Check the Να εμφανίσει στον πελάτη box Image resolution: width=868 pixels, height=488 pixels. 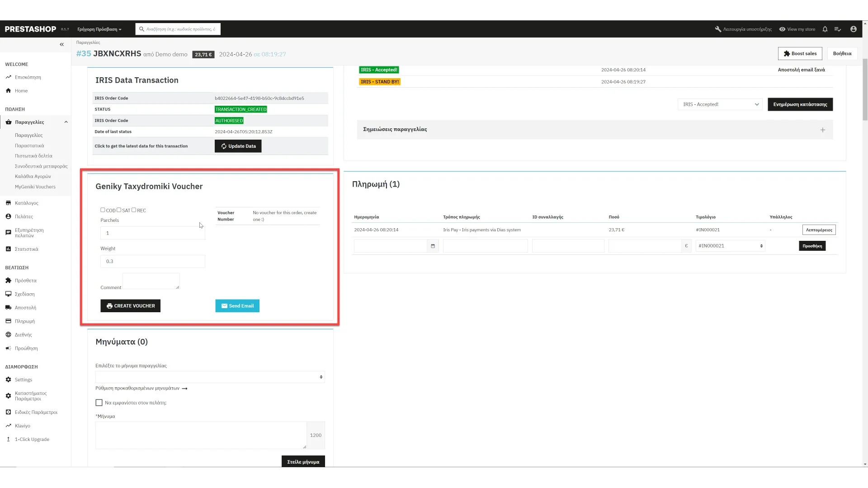coord(99,403)
